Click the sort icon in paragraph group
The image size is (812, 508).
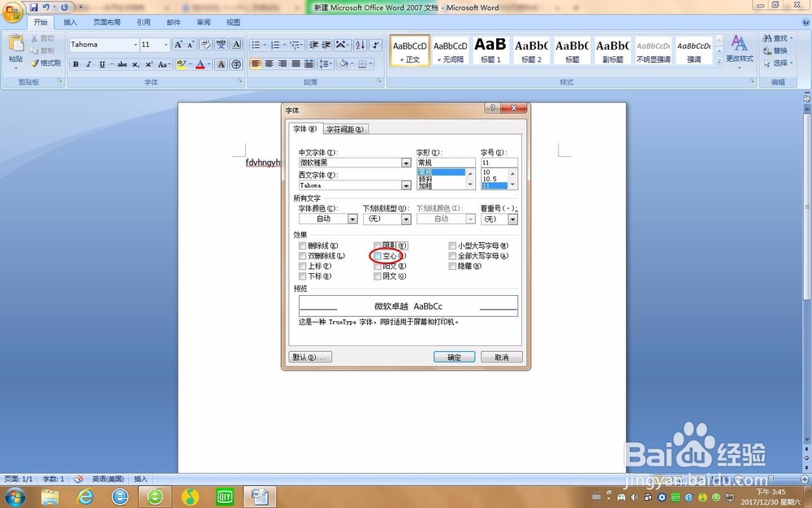(361, 45)
